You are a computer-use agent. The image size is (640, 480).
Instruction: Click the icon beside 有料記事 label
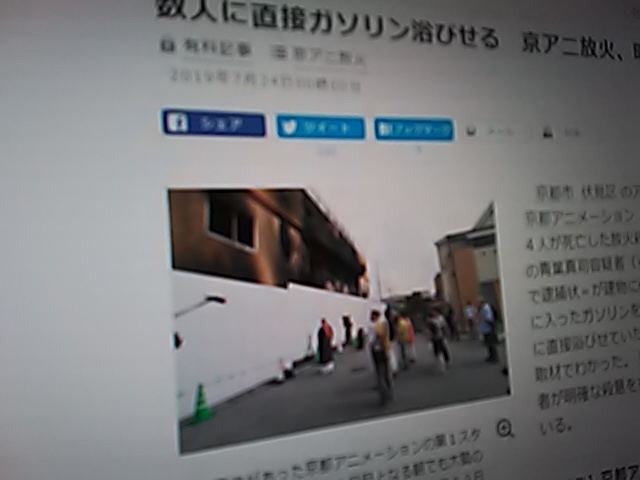tap(167, 46)
